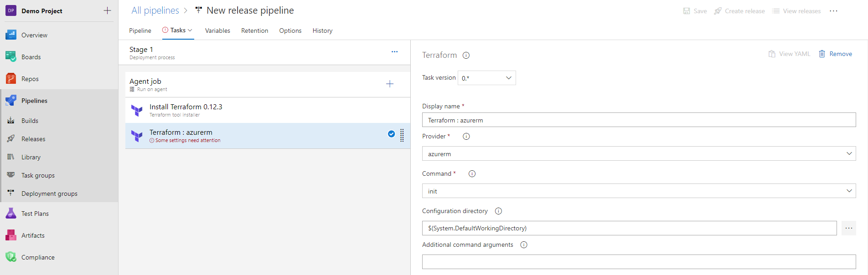Image resolution: width=868 pixels, height=275 pixels.
Task: Click the grip handle on the Terraform azurerm task
Action: click(x=402, y=135)
